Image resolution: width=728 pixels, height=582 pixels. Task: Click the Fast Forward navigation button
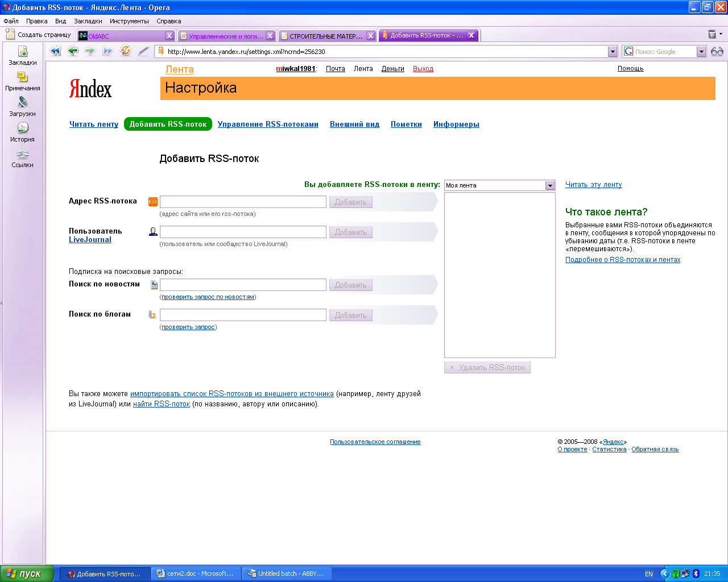[x=108, y=51]
